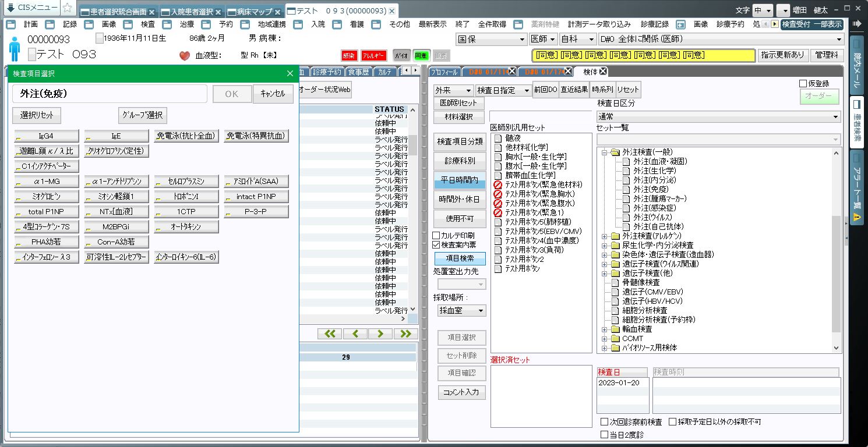Tick 採取予定日以外の採取不可 checkbox
Viewport: 868px width, 447px height.
[x=673, y=422]
